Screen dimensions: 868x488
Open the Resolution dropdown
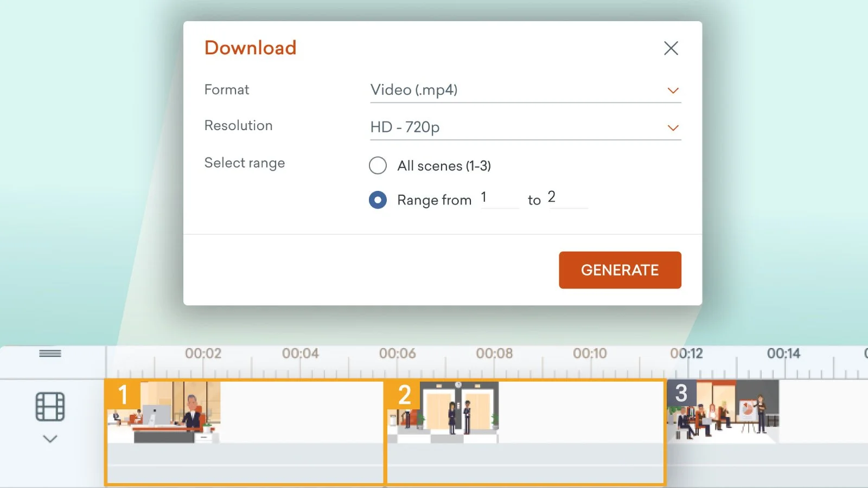click(x=521, y=128)
